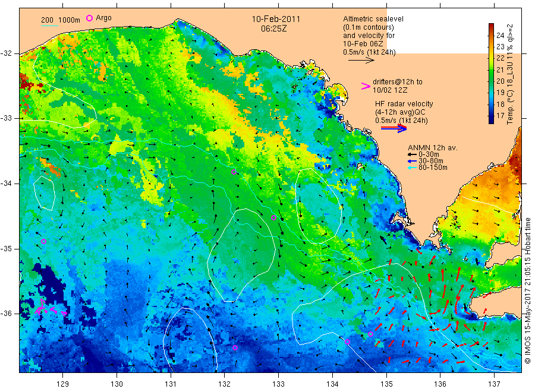Click the 'drifters@12h to' legend text

coord(398,82)
